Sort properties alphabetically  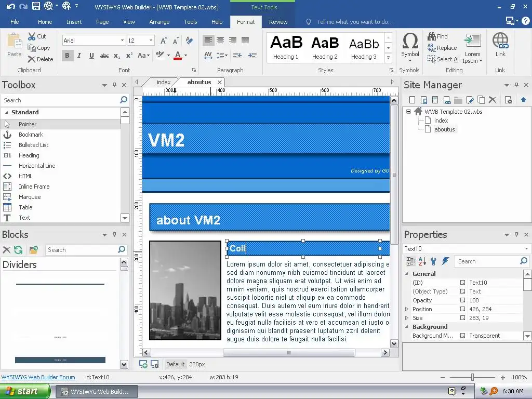(x=422, y=261)
